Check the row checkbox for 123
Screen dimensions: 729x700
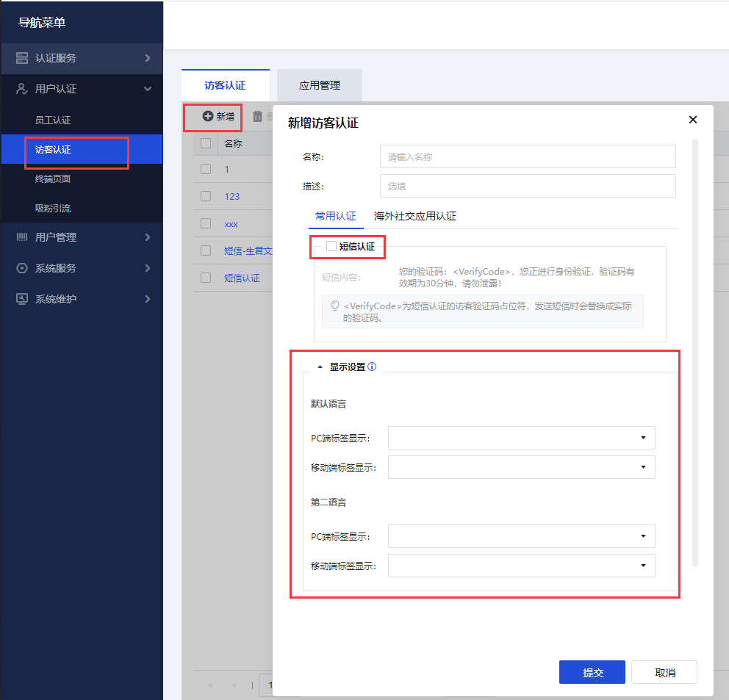click(206, 196)
